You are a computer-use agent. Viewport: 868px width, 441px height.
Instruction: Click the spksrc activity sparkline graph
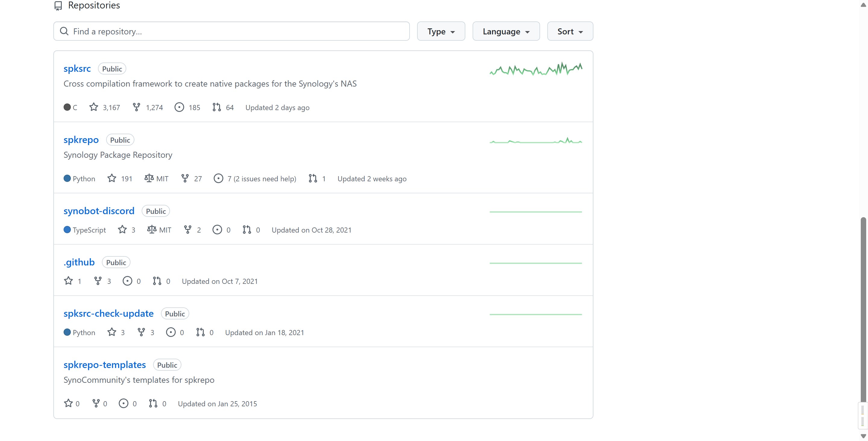pyautogui.click(x=536, y=68)
